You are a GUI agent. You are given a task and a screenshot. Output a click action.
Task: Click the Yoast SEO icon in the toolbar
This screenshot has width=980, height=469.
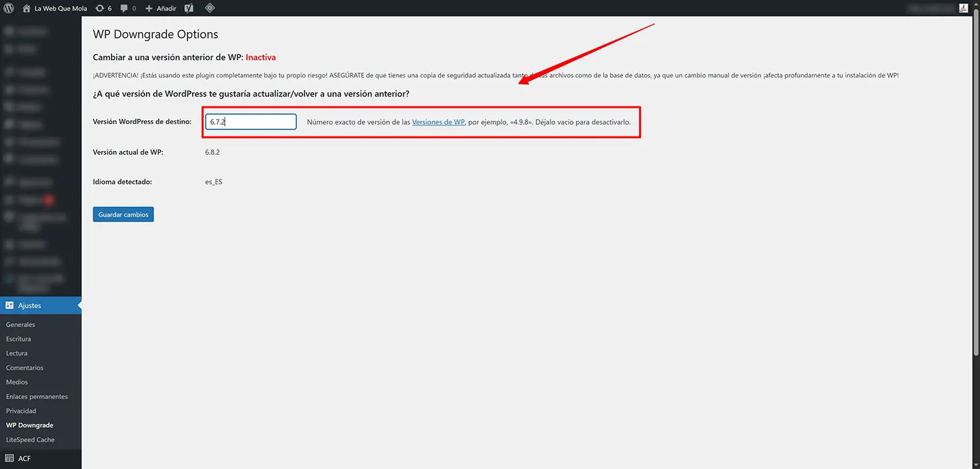click(189, 8)
